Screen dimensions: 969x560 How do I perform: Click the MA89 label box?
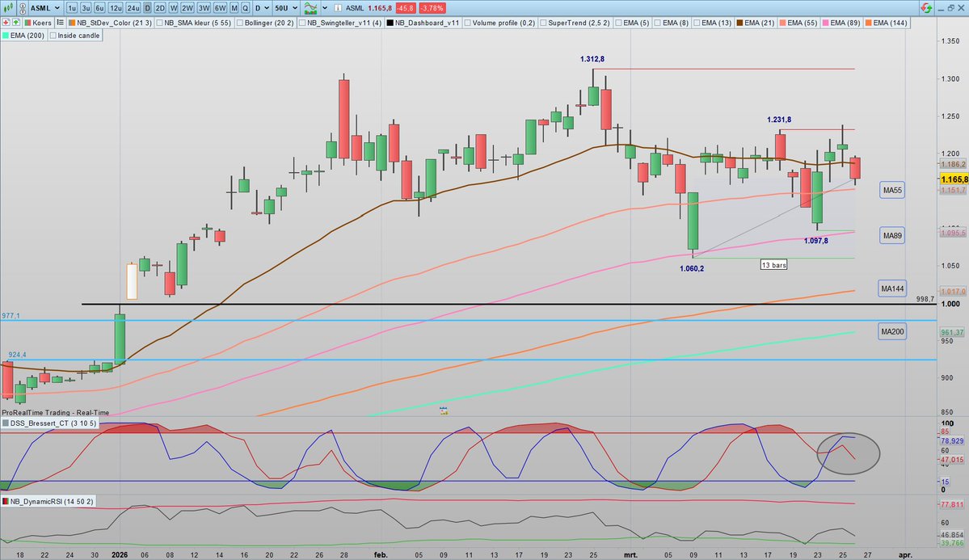[x=891, y=235]
